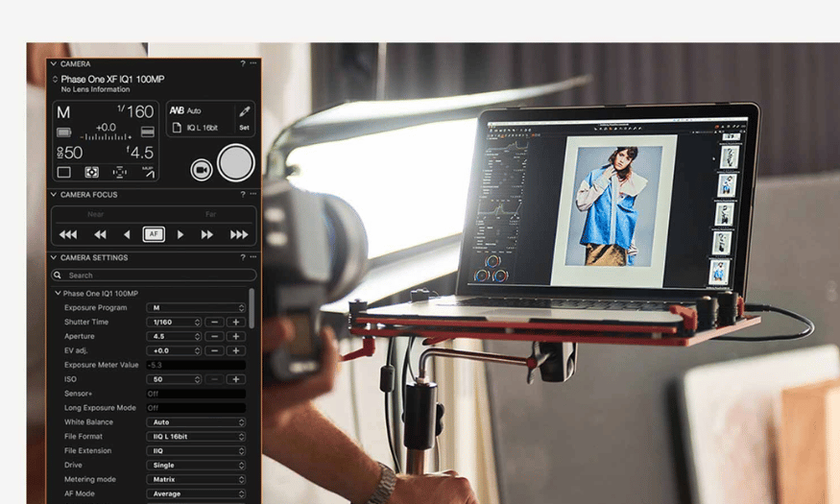Click the Long Exposure Mode Off value
The image size is (840, 504).
pyautogui.click(x=196, y=408)
